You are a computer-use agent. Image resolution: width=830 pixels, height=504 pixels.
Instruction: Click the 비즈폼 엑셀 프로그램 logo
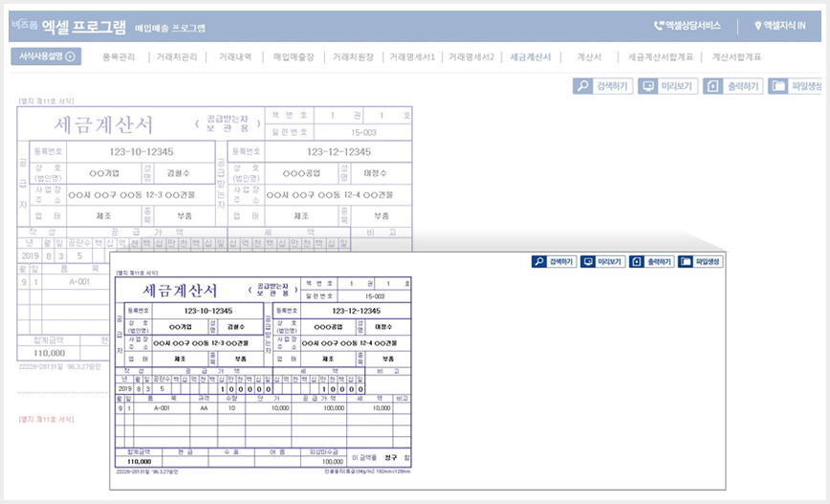(x=69, y=26)
